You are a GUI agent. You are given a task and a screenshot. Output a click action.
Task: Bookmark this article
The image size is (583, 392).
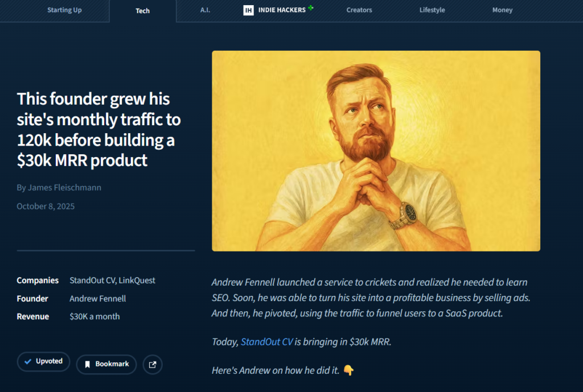pos(106,365)
